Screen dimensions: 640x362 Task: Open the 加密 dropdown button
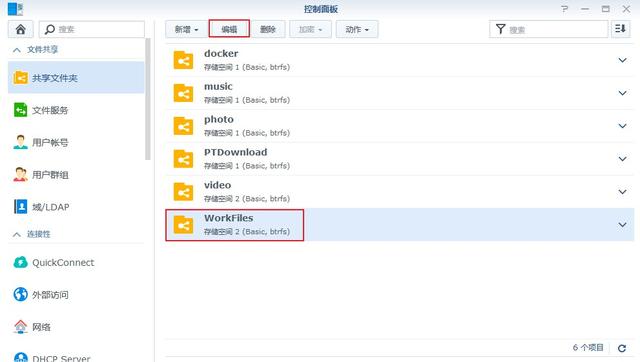click(x=310, y=29)
